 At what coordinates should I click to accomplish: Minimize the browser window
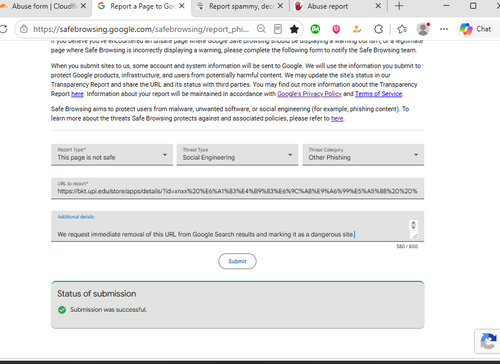446,6
